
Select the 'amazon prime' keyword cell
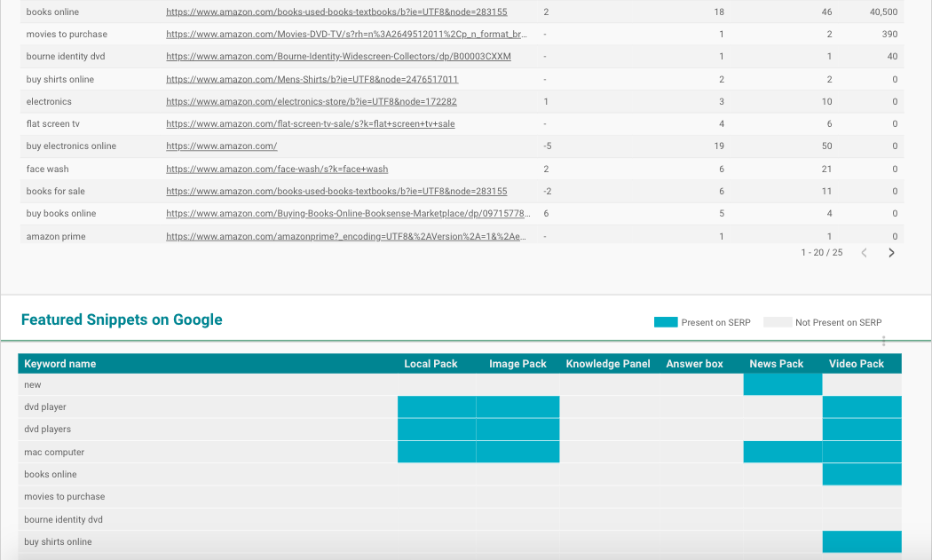pyautogui.click(x=56, y=237)
